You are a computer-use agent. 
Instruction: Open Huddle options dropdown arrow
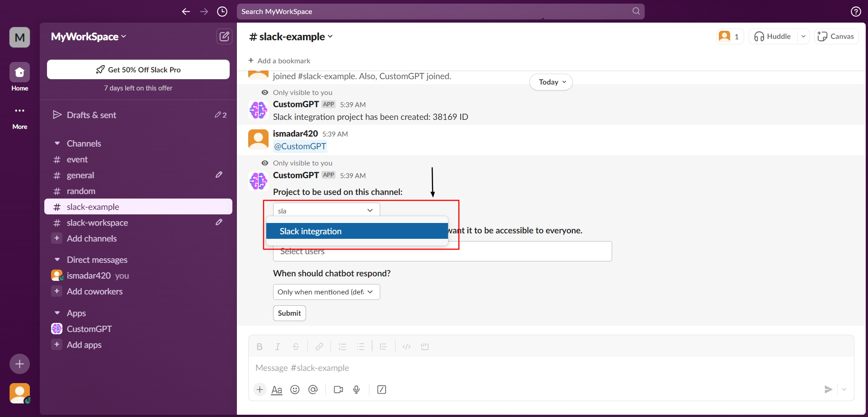pos(803,36)
